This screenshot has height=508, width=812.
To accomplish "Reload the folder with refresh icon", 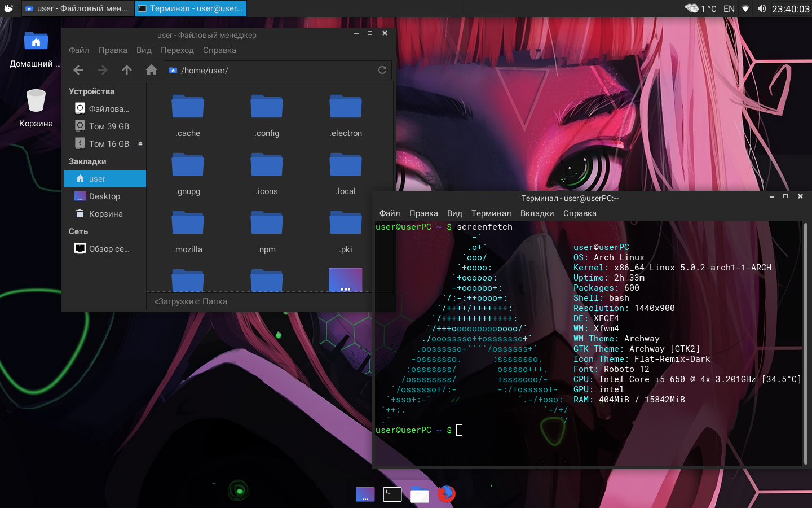I will tap(382, 70).
